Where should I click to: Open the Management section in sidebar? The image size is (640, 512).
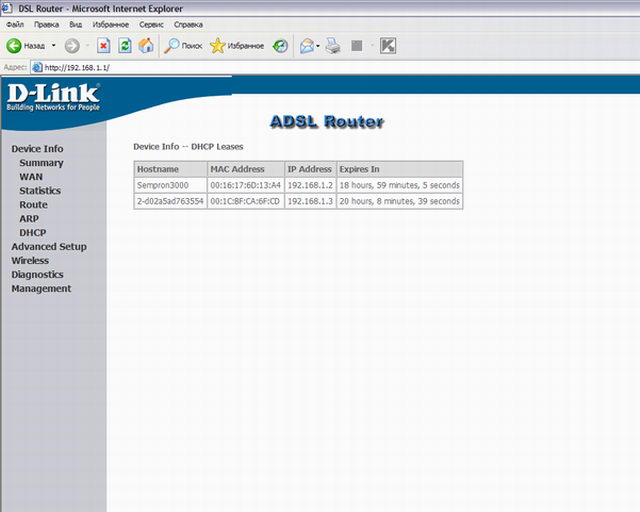tap(41, 289)
